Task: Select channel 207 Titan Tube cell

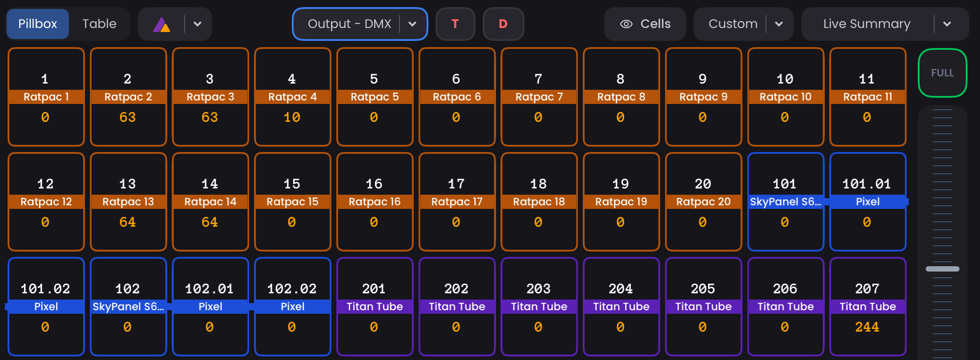Action: (867, 307)
